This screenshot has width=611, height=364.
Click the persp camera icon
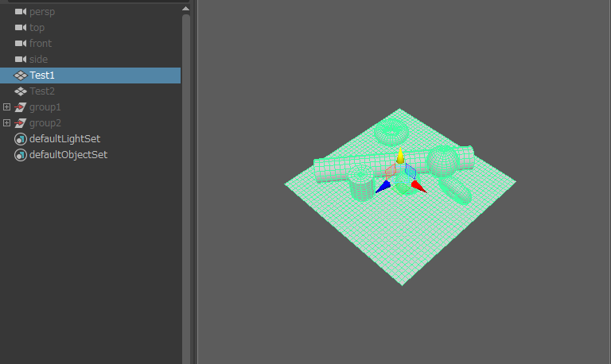click(x=21, y=12)
